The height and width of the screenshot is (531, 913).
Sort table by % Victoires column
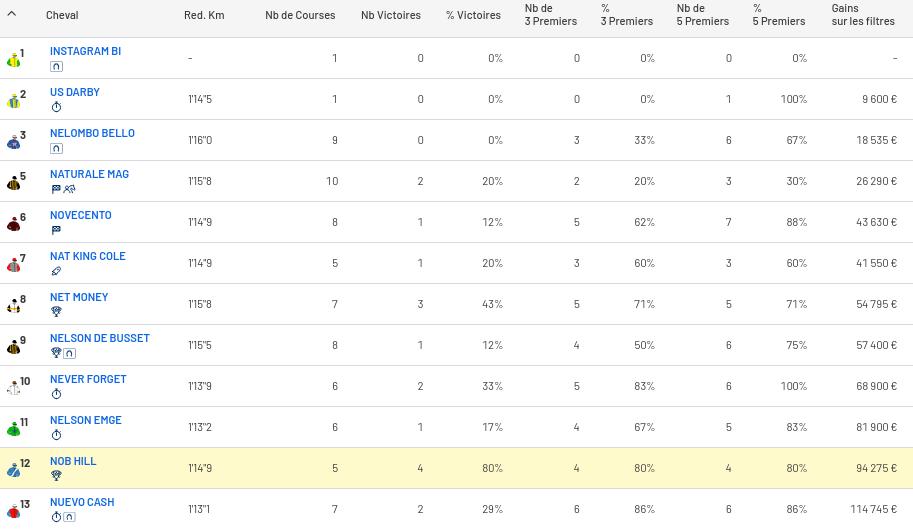click(473, 15)
